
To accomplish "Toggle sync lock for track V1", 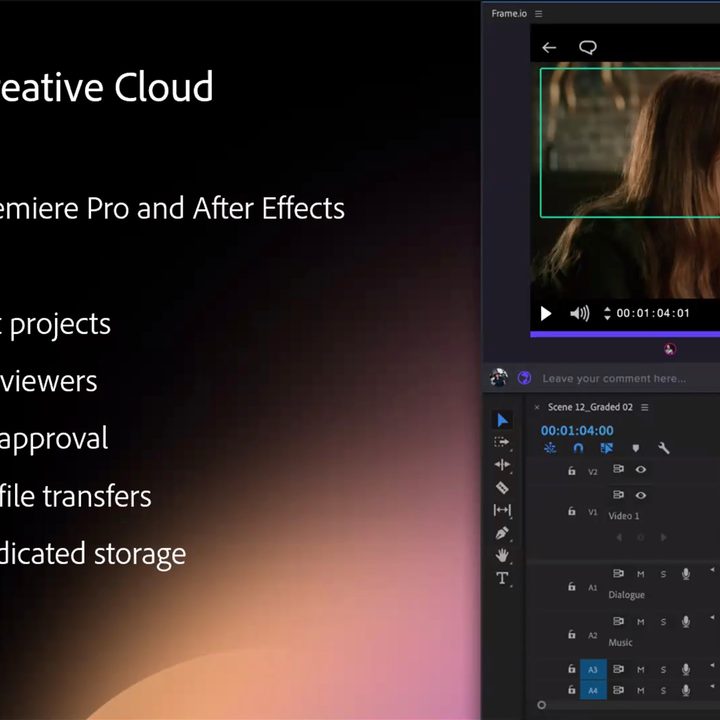I will [619, 495].
